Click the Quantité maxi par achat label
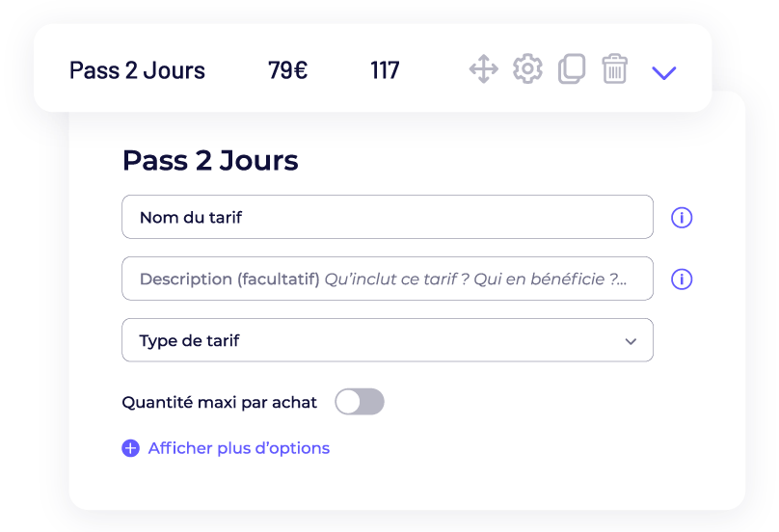Viewport: 779px width, 532px height. [x=219, y=402]
